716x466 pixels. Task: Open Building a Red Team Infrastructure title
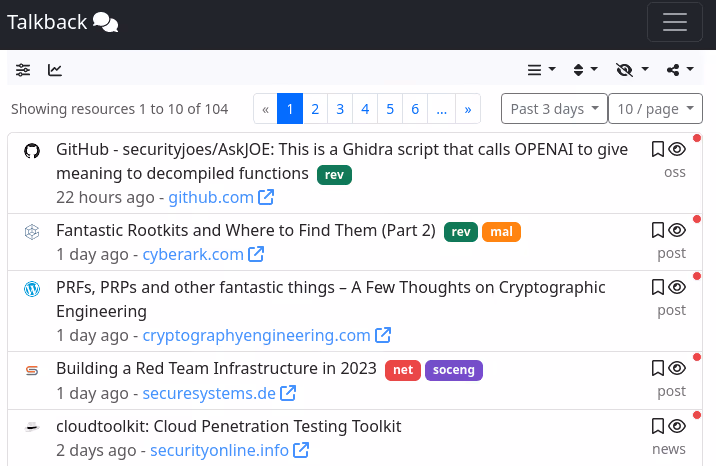[x=216, y=368]
